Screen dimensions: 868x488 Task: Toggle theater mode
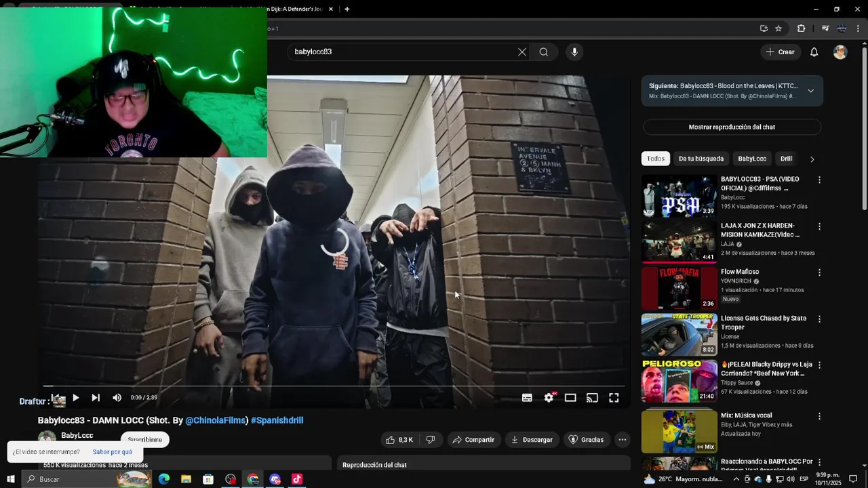570,398
